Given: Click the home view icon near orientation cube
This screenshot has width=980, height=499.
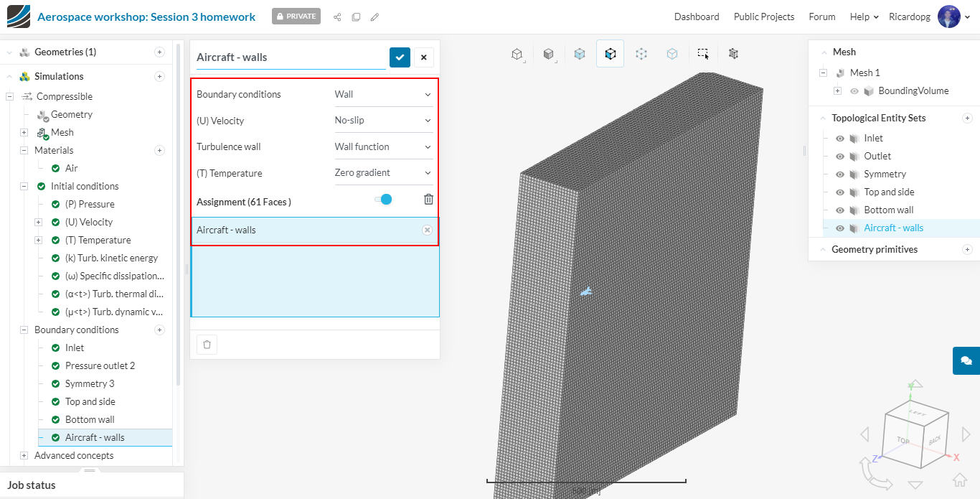Looking at the screenshot, I should click(959, 480).
